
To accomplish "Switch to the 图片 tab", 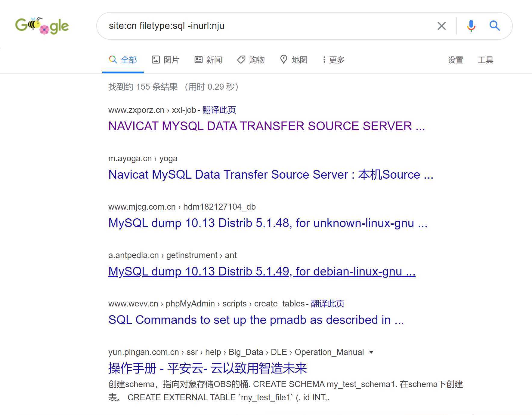I will click(x=165, y=60).
